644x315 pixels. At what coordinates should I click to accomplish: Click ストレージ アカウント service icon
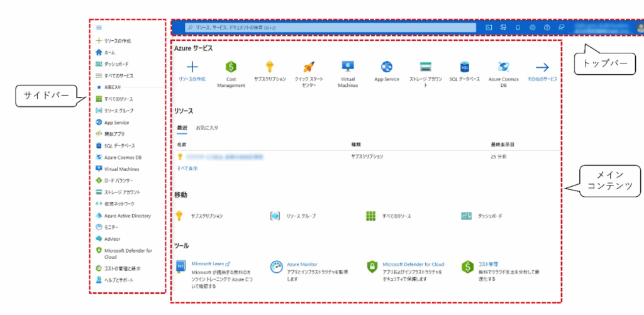[x=426, y=67]
